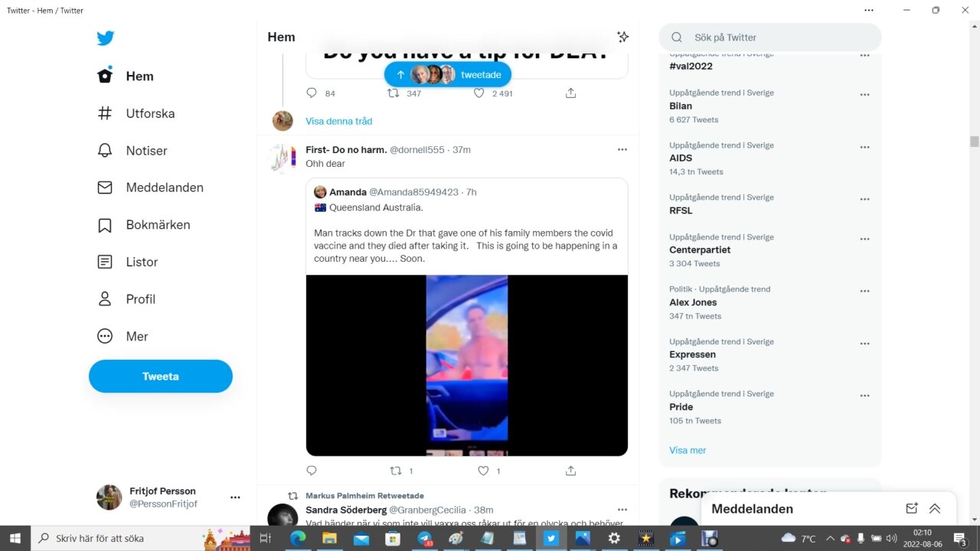Click the new tweets 'tweetade' pill
980x551 pixels.
point(448,74)
